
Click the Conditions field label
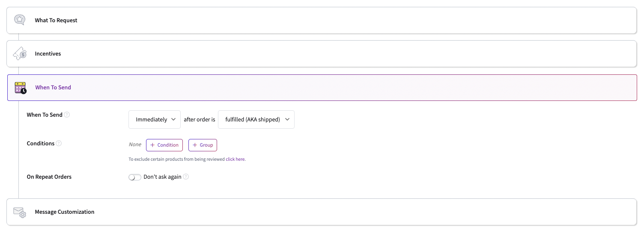(41, 144)
